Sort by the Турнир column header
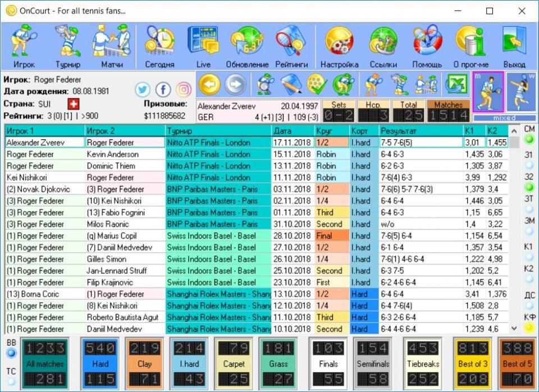Screen dimensions: 539x392 [218, 130]
